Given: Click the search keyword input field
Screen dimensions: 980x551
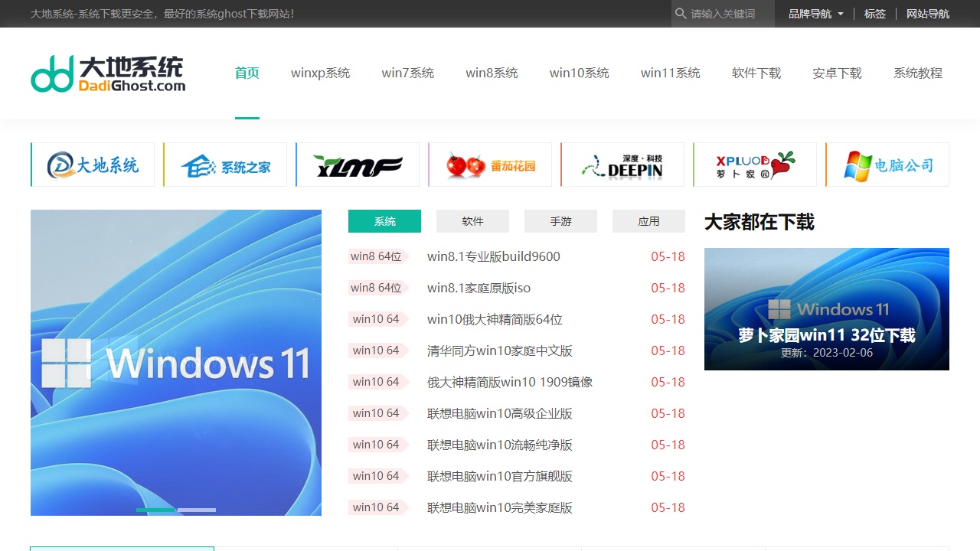Looking at the screenshot, I should [x=729, y=14].
